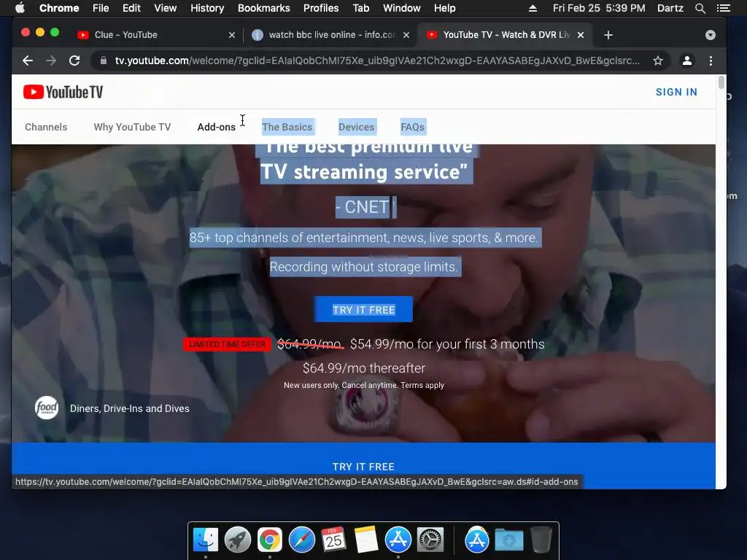Open the Profiles menu
This screenshot has width=747, height=560.
click(x=321, y=8)
